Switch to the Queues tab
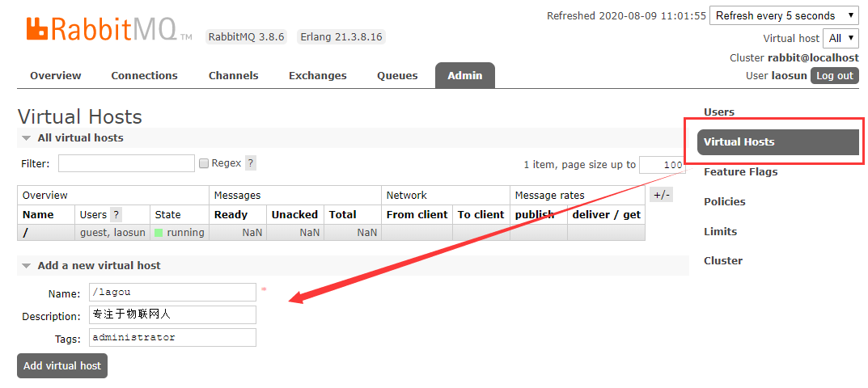 (397, 76)
